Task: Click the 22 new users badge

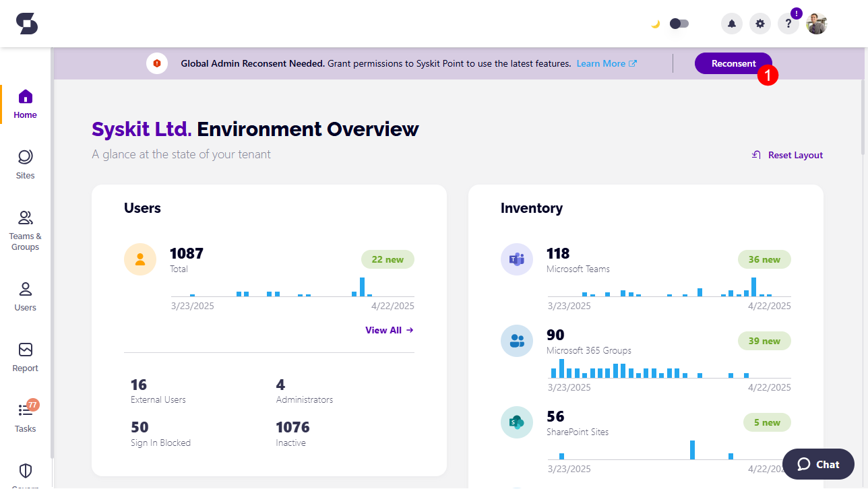Action: click(387, 259)
